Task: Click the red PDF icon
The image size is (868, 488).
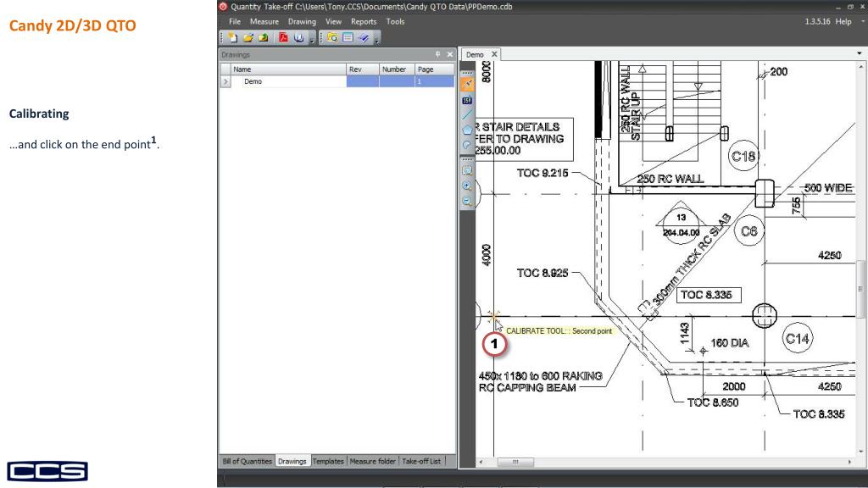Action: (283, 37)
